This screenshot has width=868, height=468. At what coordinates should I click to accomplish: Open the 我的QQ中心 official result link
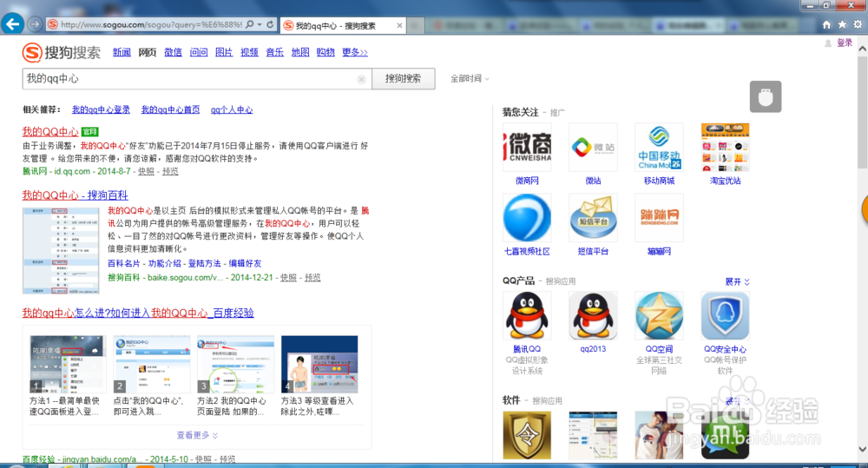click(x=50, y=131)
